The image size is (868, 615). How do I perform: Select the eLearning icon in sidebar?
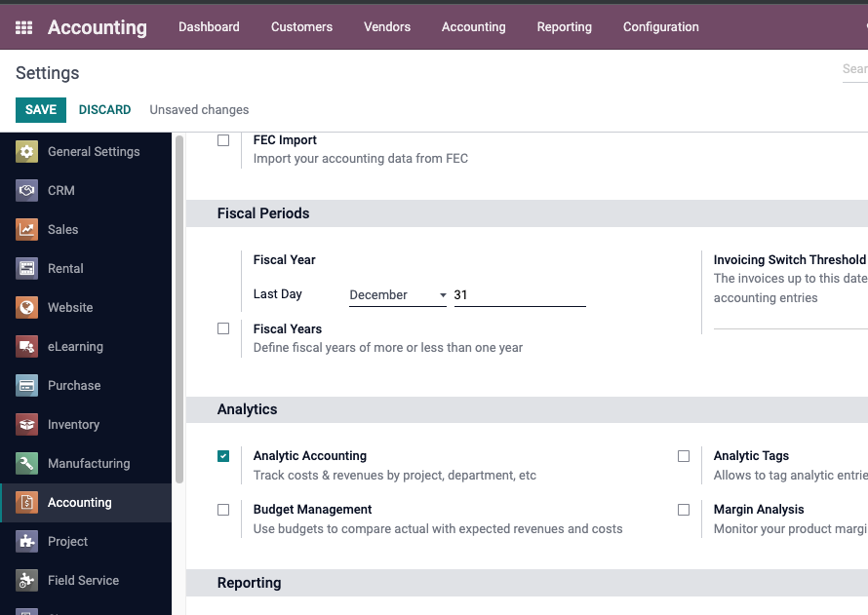(27, 347)
